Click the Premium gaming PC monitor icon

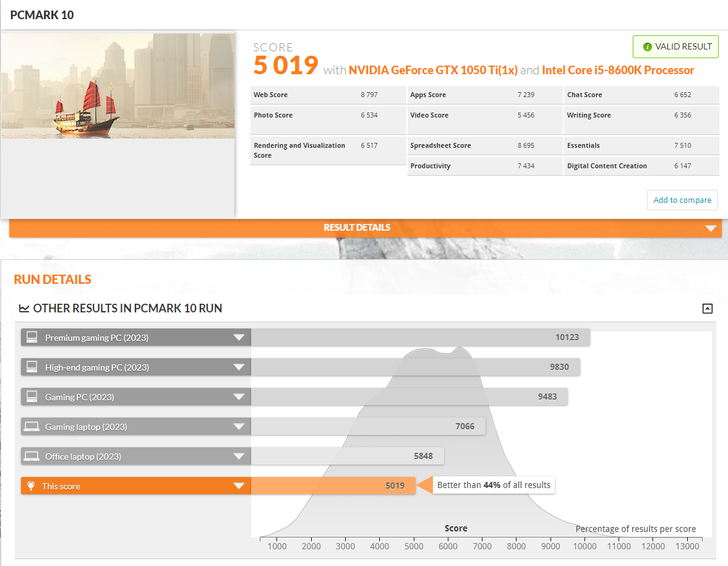click(x=32, y=337)
